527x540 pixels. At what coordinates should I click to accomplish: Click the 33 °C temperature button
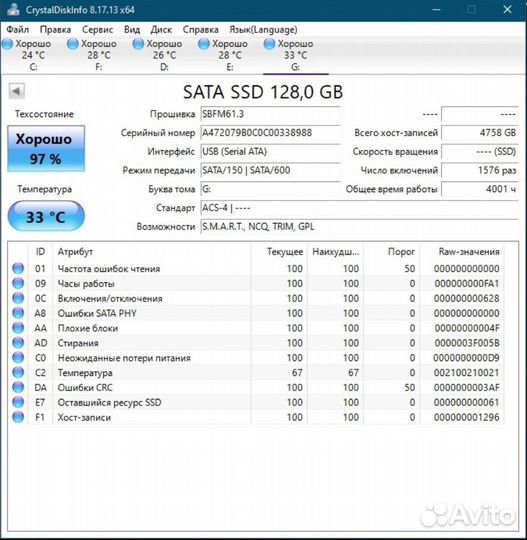pos(46,216)
